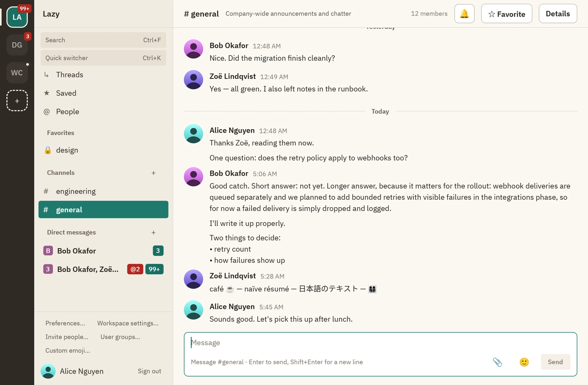Open the emoji picker
The width and height of the screenshot is (588, 385).
[524, 362]
